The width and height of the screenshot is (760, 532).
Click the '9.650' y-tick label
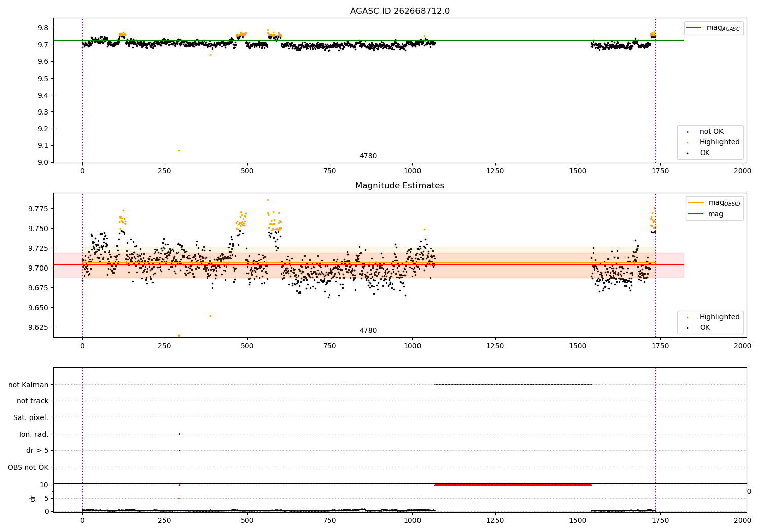click(x=39, y=308)
